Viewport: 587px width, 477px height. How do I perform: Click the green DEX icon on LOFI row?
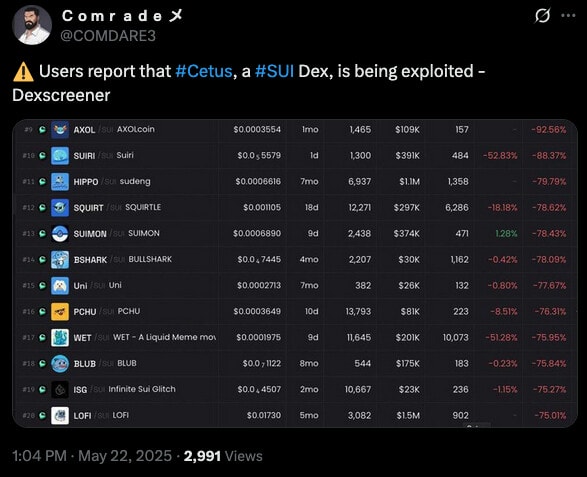[43, 416]
